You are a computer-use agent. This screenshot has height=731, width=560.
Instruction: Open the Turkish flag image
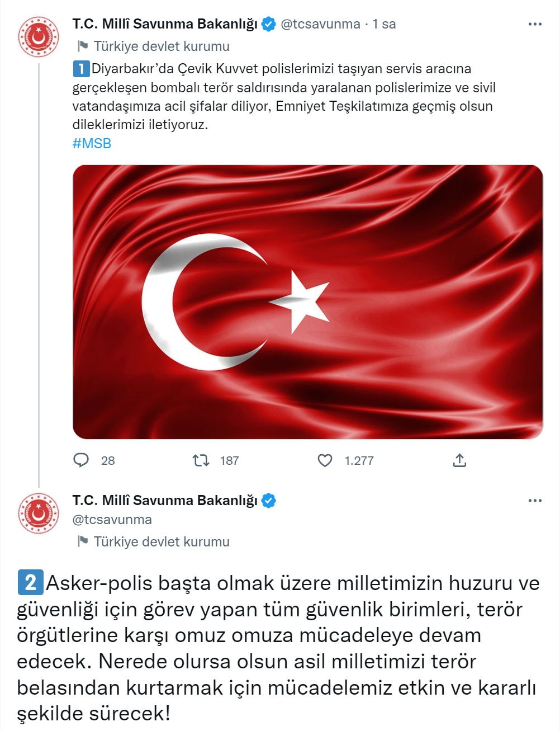(x=307, y=301)
